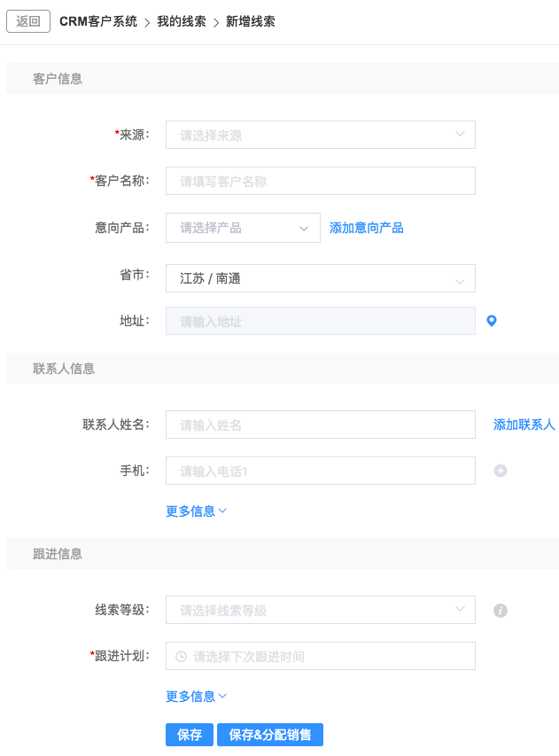Click the 保存 button

(190, 735)
